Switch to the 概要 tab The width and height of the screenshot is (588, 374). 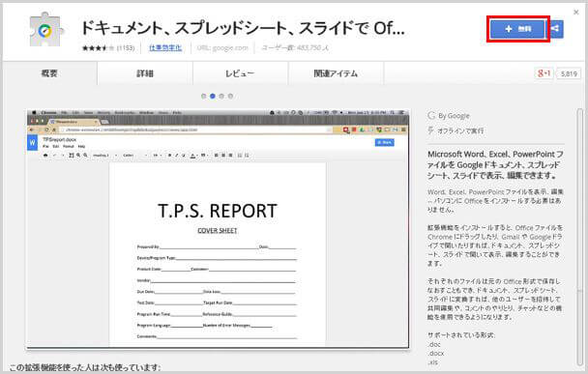pos(49,73)
